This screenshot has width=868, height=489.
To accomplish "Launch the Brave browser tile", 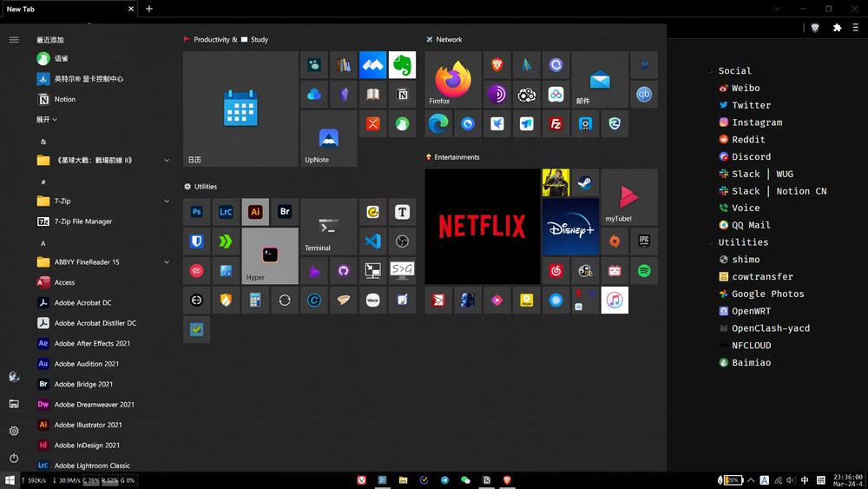I will pos(497,65).
